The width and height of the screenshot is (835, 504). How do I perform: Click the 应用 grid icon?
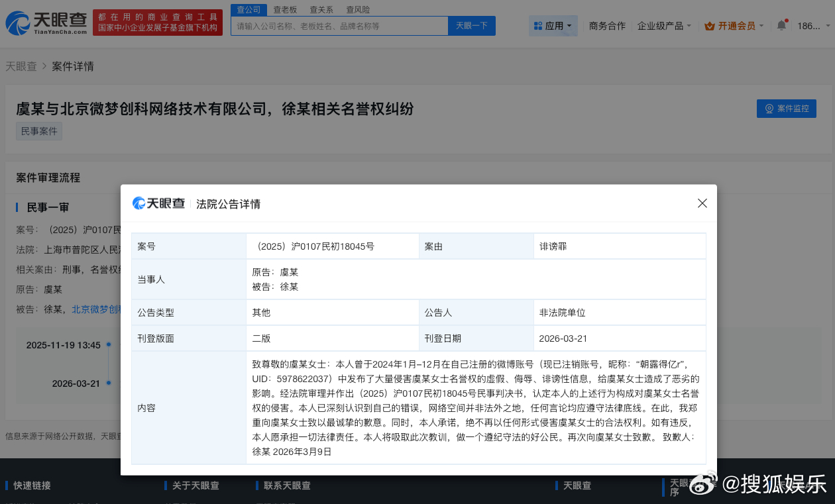[x=537, y=26]
